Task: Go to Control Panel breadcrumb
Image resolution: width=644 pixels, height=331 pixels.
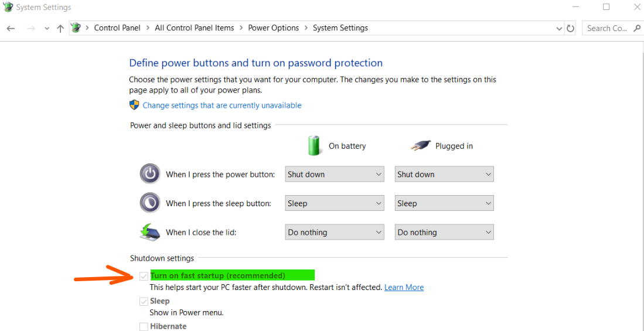Action: [x=117, y=28]
